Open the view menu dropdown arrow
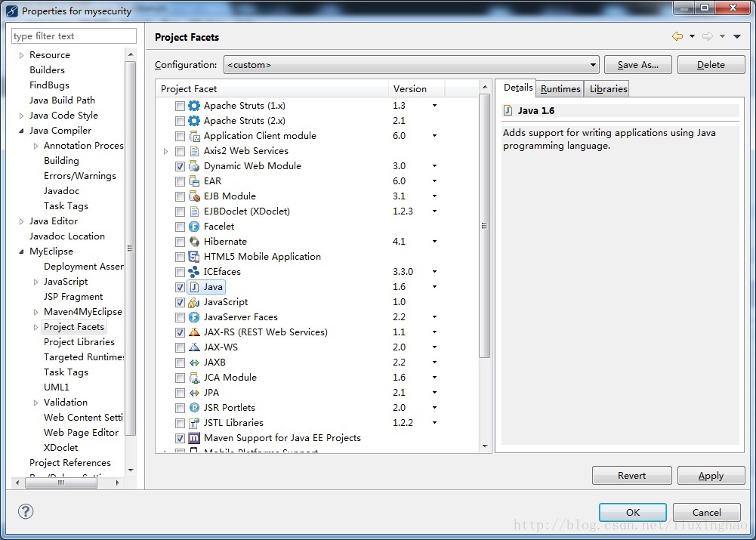756x540 pixels. click(x=736, y=37)
